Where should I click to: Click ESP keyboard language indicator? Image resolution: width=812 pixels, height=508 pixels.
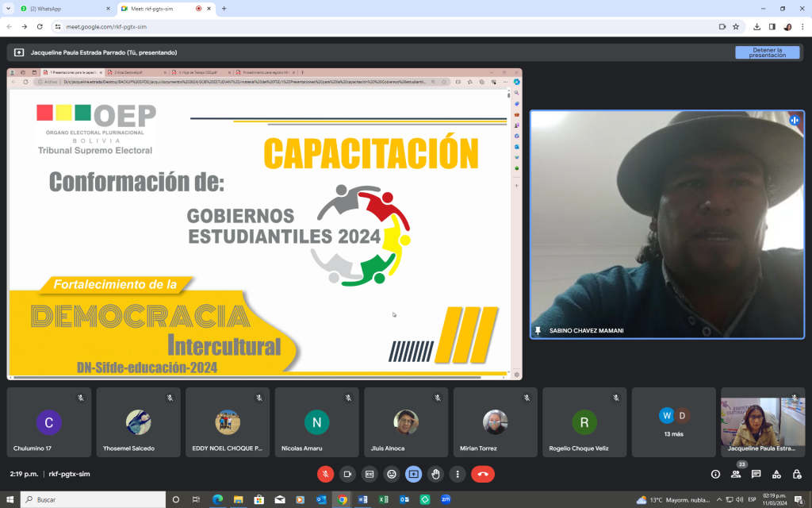point(752,500)
